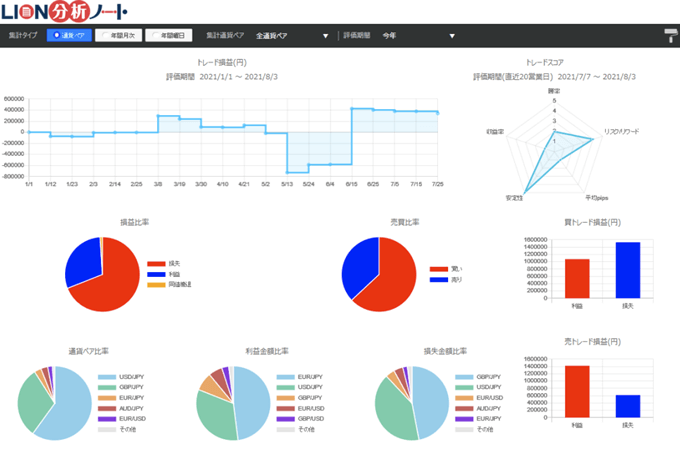This screenshot has height=460, width=680.
Task: Toggle EUR/JPY legend in 損失金額比率 chart
Action: (478, 419)
